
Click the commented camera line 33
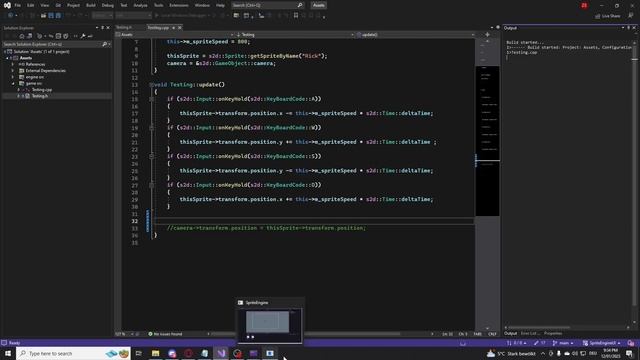tap(266, 228)
